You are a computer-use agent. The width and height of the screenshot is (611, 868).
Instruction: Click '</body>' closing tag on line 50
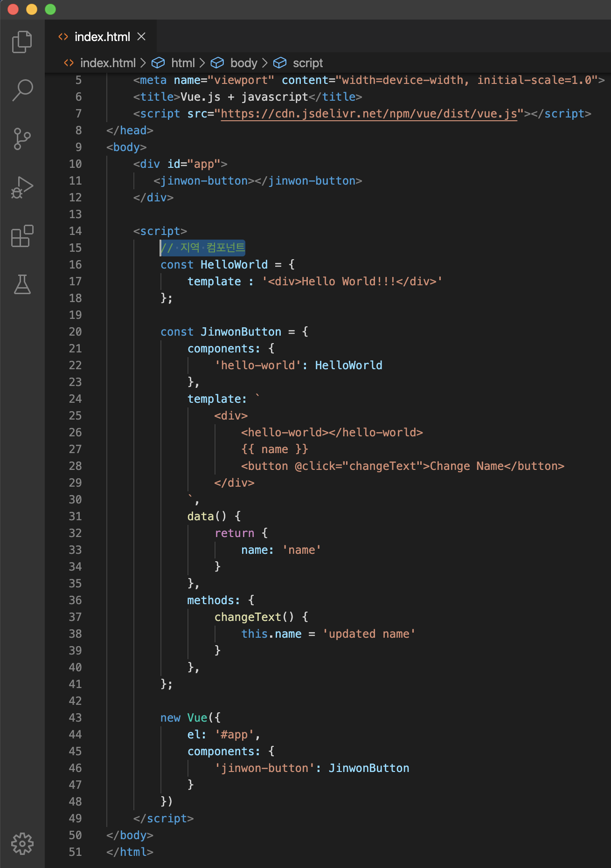[x=130, y=835]
